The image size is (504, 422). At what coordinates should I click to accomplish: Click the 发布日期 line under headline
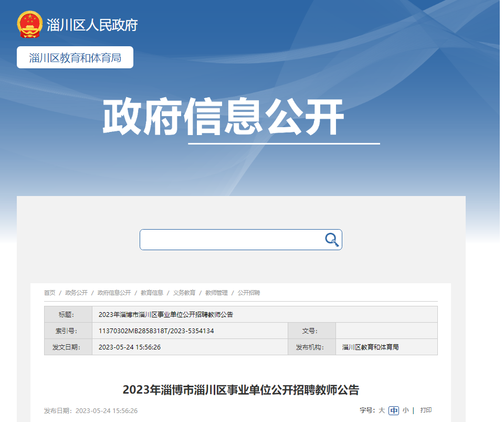(91, 411)
